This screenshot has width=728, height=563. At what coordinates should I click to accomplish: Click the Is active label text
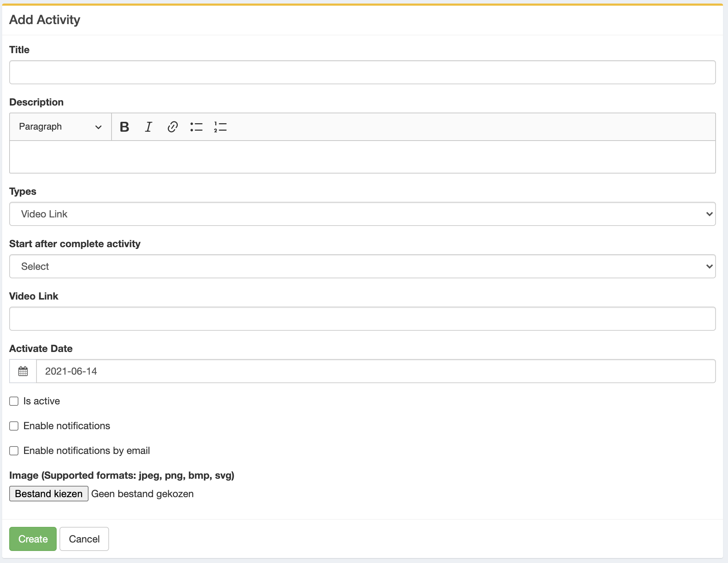[x=42, y=401]
